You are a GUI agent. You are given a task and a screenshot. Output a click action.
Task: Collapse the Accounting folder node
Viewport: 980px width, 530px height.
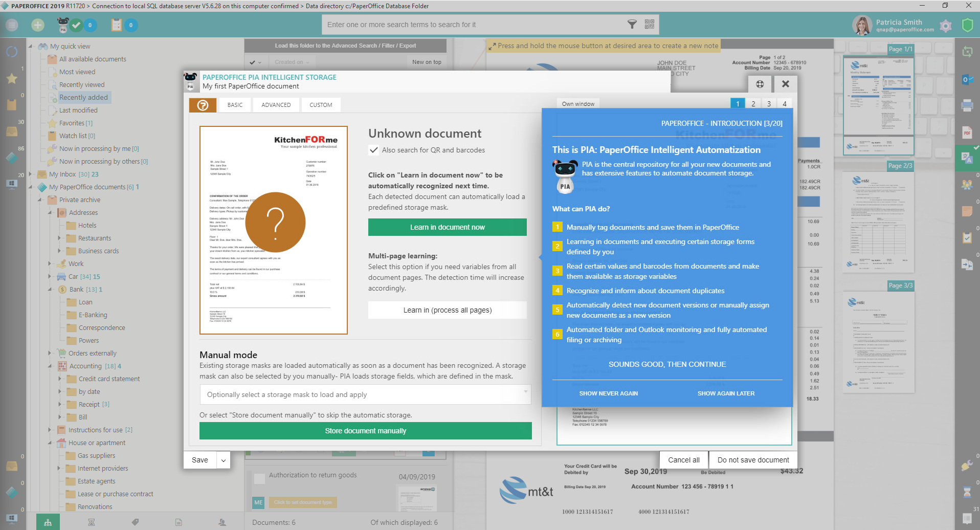point(50,366)
